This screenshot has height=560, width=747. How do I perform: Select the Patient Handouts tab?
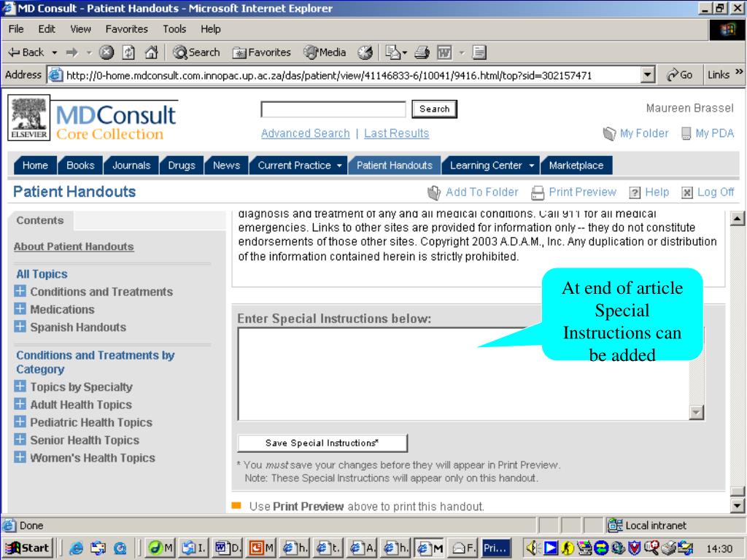pos(395,166)
